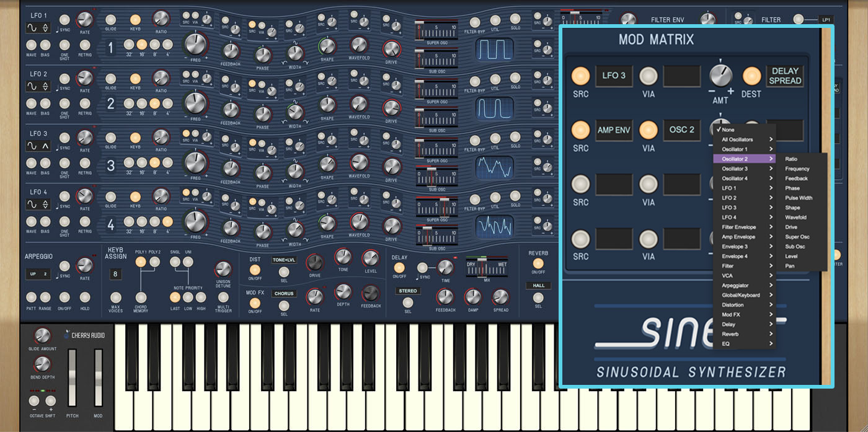Enable ONE SHOT on LFO 2

[x=64, y=104]
